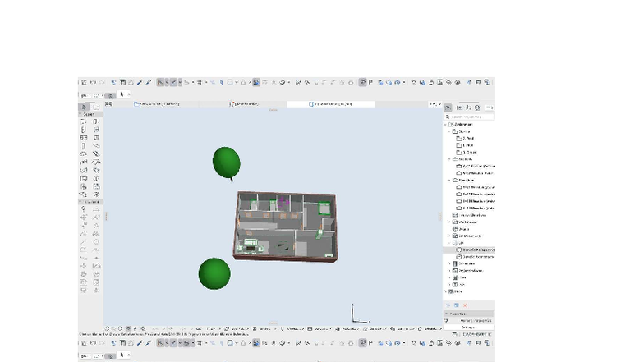The height and width of the screenshot is (362, 644).
Task: Click the new viewpoint icon under Navigator tree
Action: pos(448,305)
